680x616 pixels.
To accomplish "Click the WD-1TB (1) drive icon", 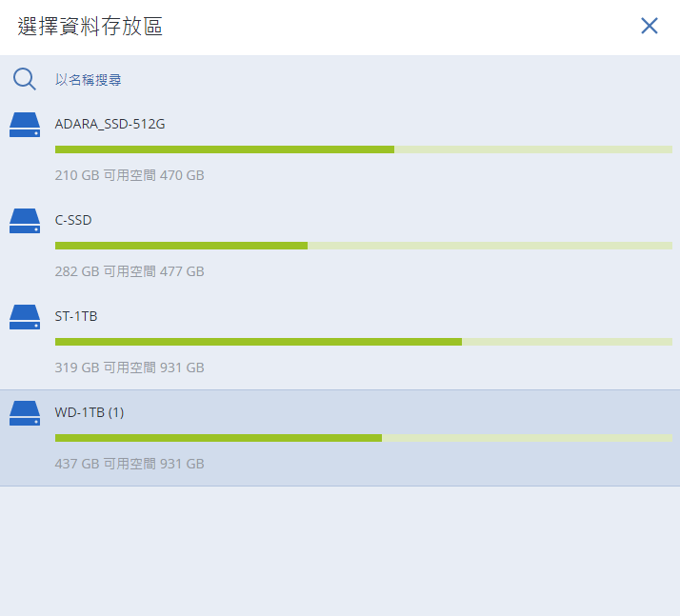I will pyautogui.click(x=24, y=413).
